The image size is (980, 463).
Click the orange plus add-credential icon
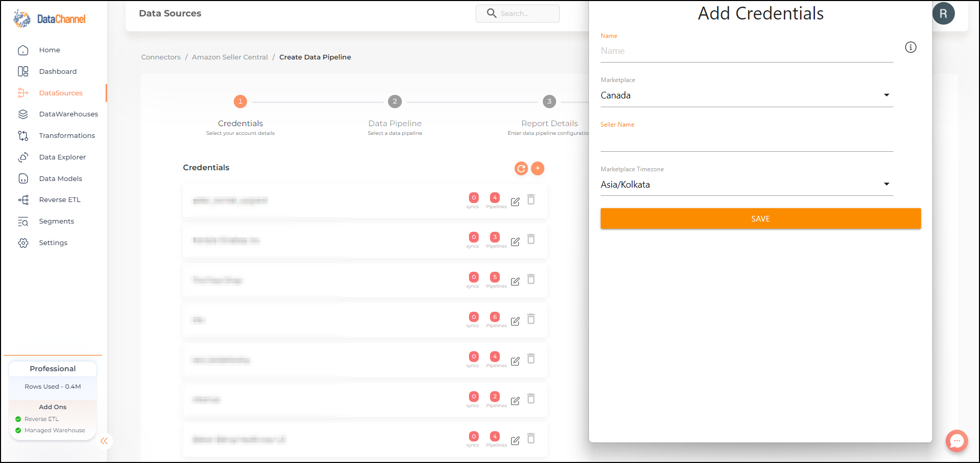click(x=538, y=168)
